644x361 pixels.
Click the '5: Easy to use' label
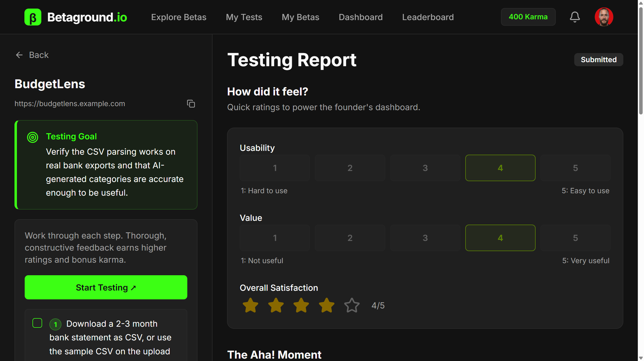586,191
